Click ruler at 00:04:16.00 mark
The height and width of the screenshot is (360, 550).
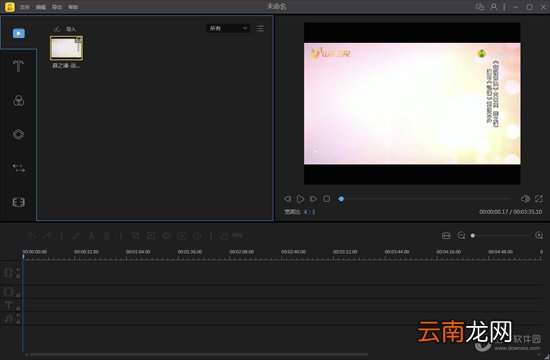point(449,252)
